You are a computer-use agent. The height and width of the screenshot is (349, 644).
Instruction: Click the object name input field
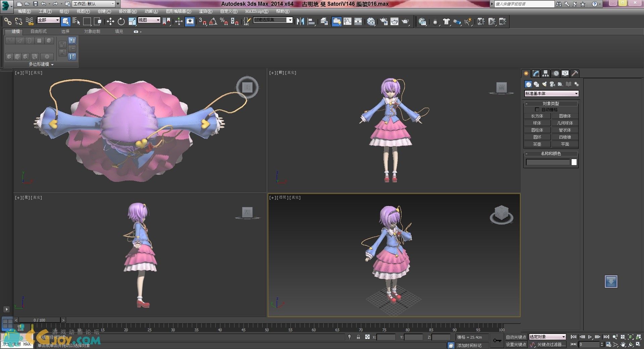pyautogui.click(x=548, y=162)
